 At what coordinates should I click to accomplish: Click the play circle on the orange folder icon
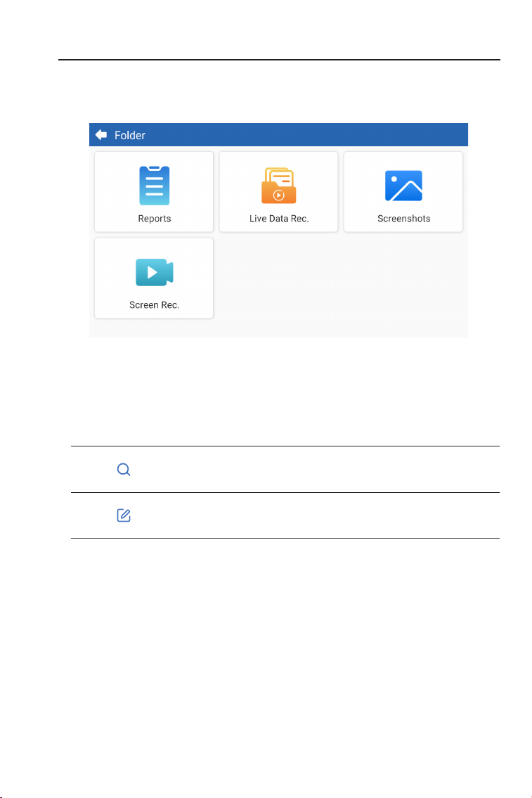click(278, 195)
